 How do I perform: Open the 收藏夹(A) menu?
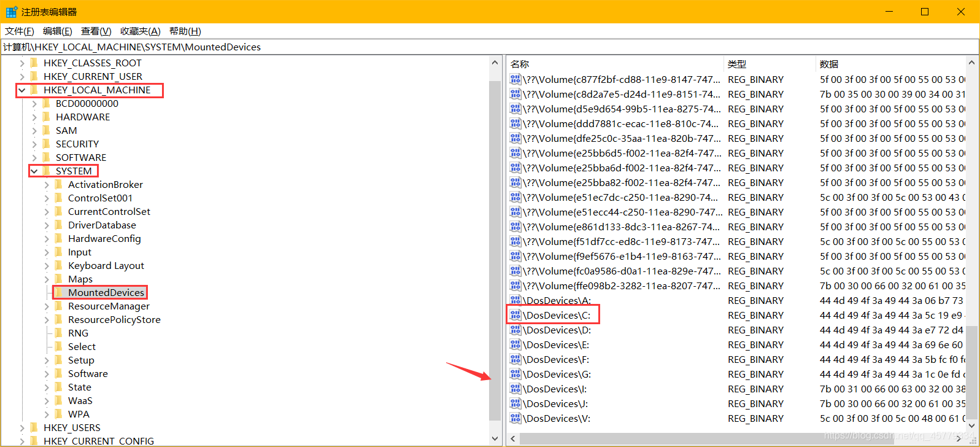[141, 31]
